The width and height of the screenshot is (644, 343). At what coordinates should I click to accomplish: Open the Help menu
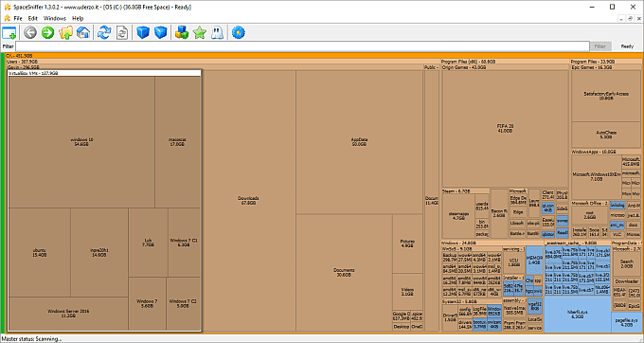coord(78,18)
